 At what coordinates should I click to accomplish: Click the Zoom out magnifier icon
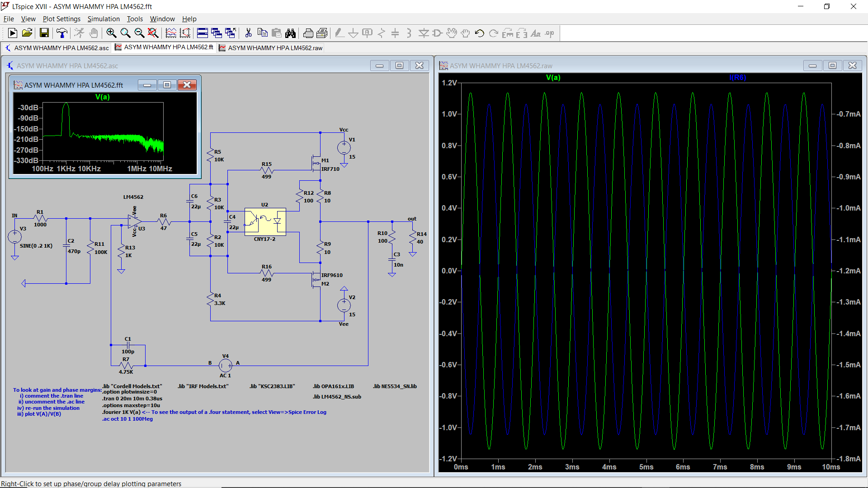click(139, 33)
